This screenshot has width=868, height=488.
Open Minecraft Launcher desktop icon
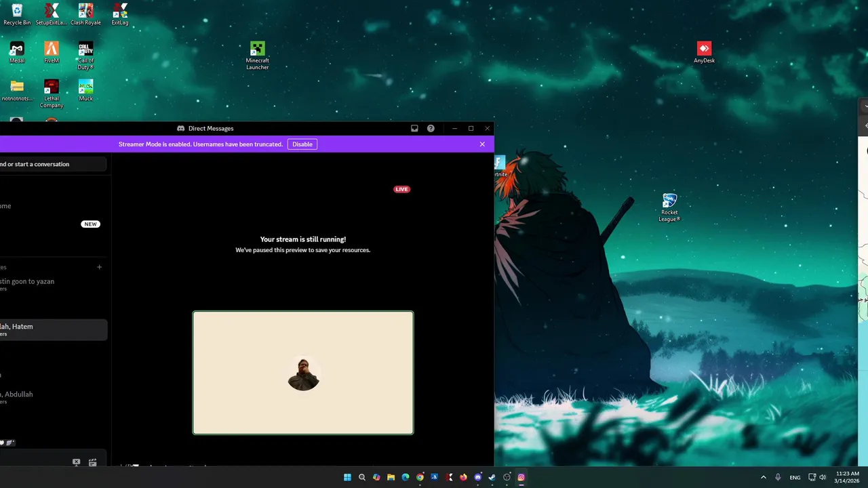tap(257, 56)
